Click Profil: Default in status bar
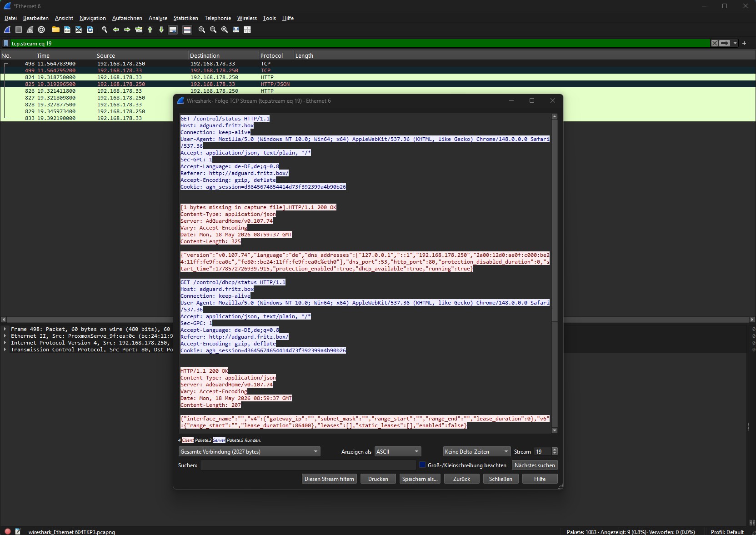 727,532
